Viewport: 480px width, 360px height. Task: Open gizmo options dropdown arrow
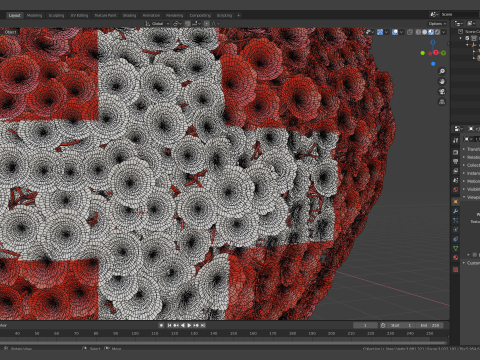386,32
